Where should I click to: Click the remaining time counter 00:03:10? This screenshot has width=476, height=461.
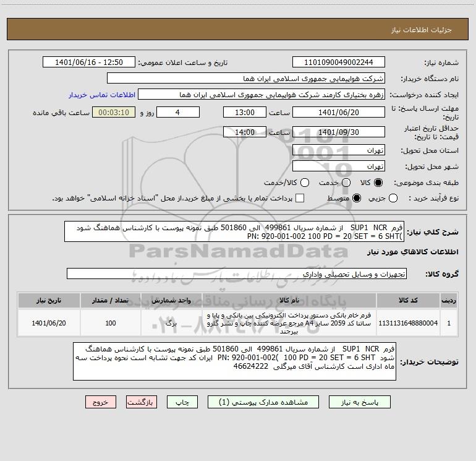tap(114, 112)
